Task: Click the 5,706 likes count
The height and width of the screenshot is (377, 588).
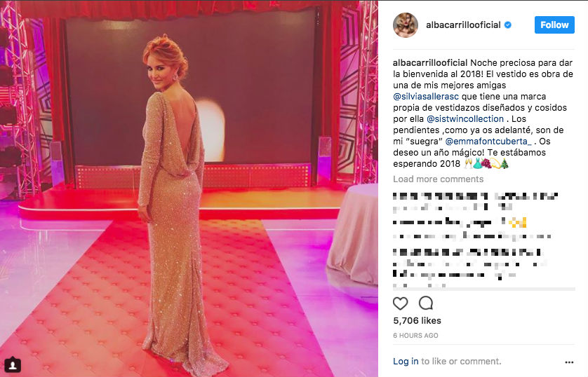Action: pyautogui.click(x=417, y=321)
